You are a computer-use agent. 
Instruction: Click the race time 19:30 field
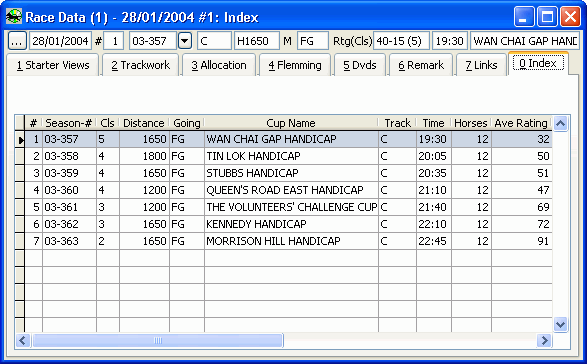pyautogui.click(x=450, y=41)
